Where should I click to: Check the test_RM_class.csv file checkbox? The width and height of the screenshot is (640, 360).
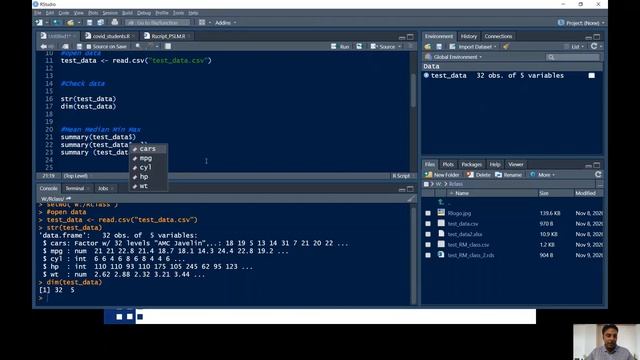(428, 245)
